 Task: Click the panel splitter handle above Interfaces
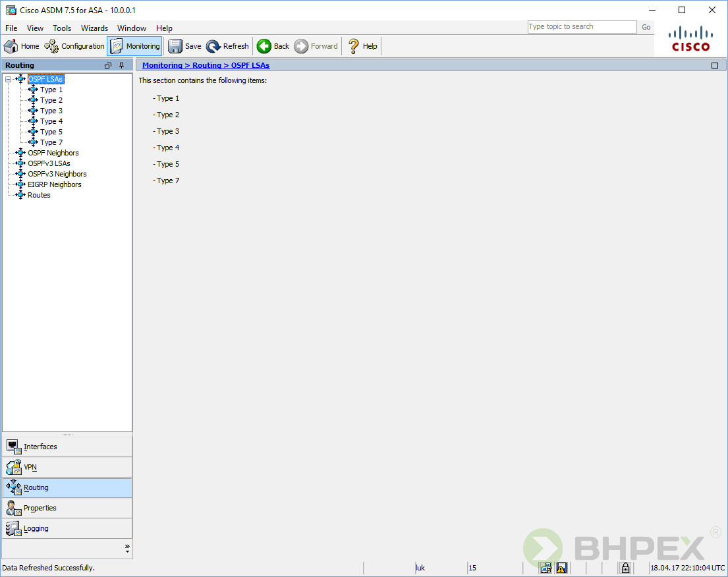coord(67,434)
